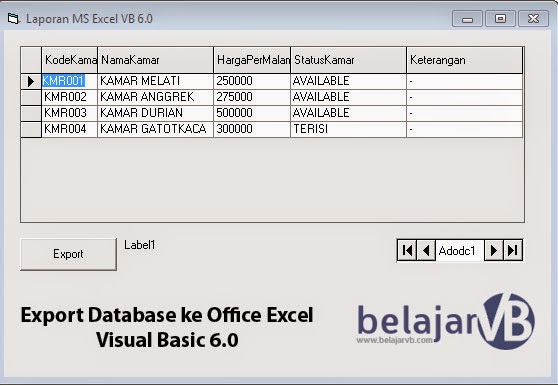Image resolution: width=558 pixels, height=386 pixels.
Task: Go to next record in Adodc1
Action: coord(494,250)
